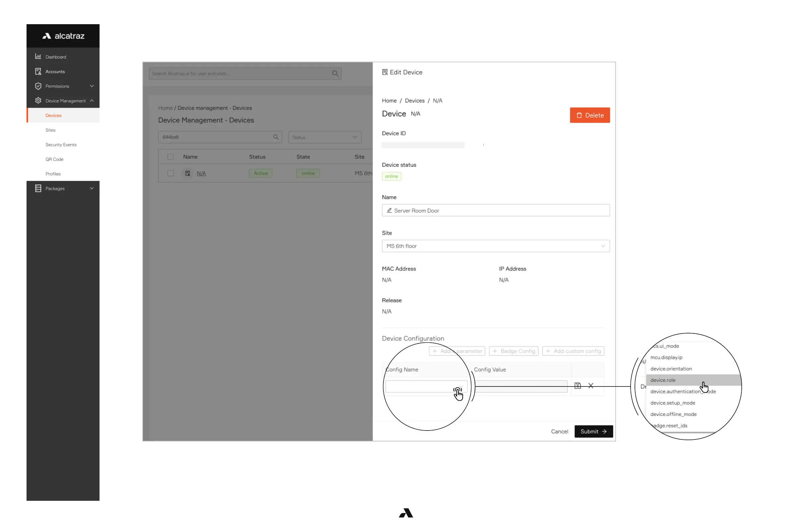Click the global search magnifier icon

(335, 73)
